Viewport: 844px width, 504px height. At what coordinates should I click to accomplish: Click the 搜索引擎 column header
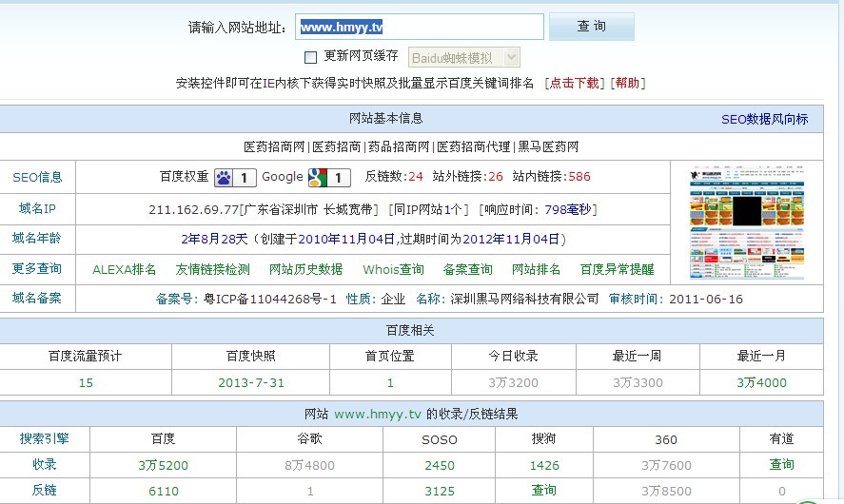[44, 439]
